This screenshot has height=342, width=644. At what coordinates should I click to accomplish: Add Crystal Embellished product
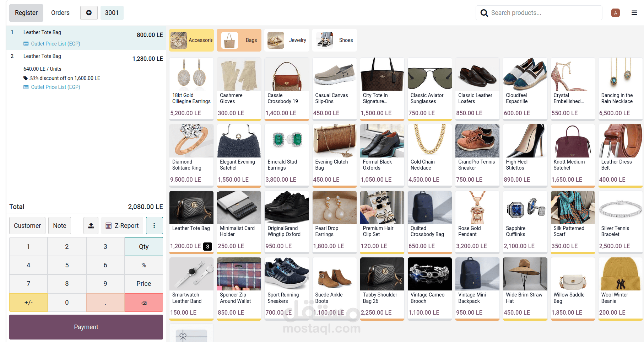(x=573, y=89)
